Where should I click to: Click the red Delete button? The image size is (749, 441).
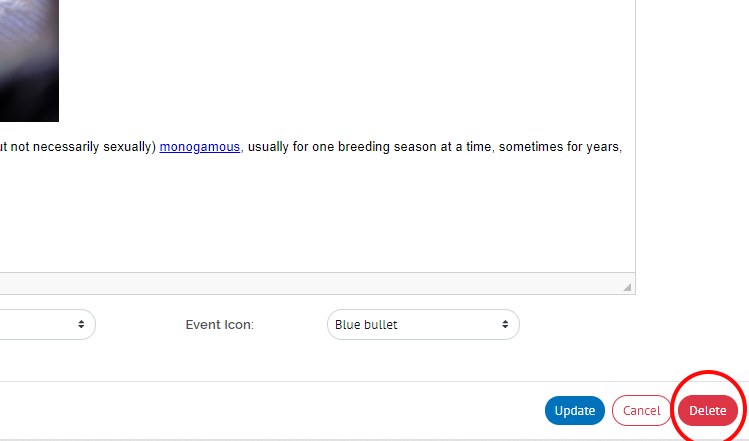[708, 411]
